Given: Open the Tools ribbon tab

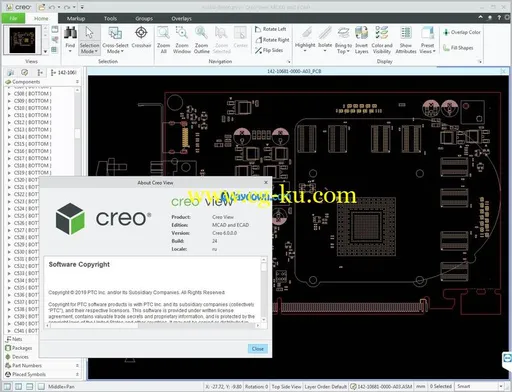Looking at the screenshot, I should [x=110, y=18].
